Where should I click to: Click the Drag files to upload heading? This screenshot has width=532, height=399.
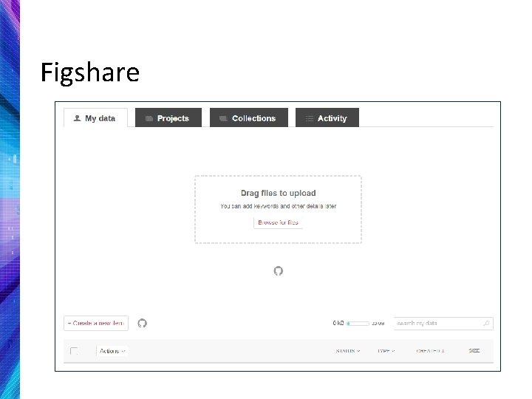[x=279, y=193]
